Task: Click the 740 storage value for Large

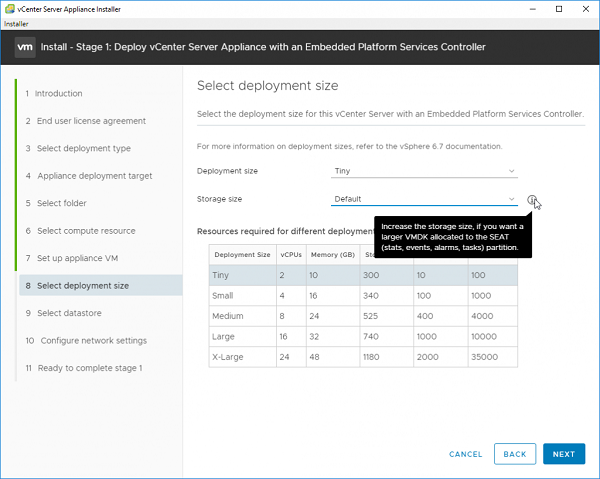Action: [386, 337]
